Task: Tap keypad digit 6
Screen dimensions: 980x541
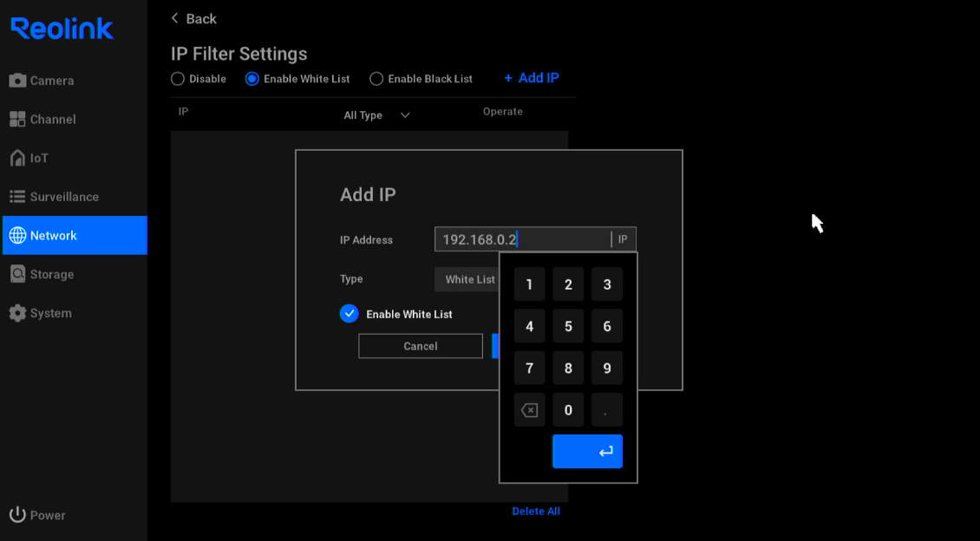Action: (x=607, y=326)
